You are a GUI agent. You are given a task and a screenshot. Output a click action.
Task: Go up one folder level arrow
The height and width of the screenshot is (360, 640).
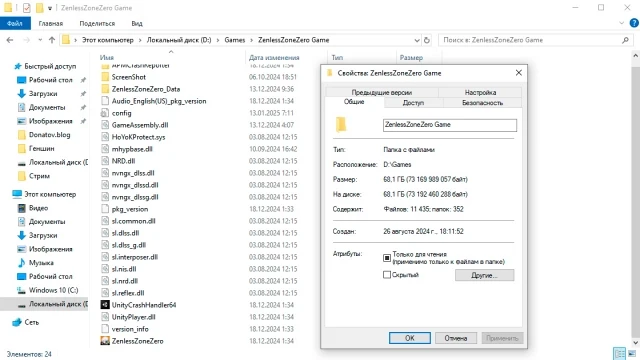[x=52, y=40]
